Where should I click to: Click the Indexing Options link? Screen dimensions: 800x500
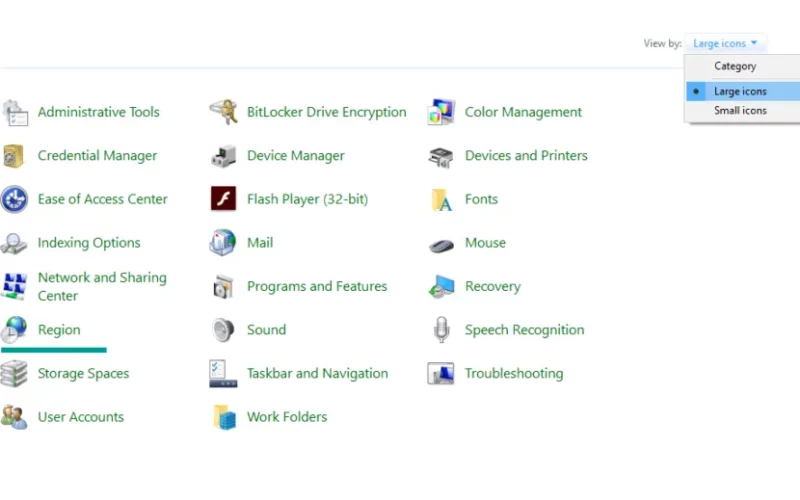pos(89,243)
